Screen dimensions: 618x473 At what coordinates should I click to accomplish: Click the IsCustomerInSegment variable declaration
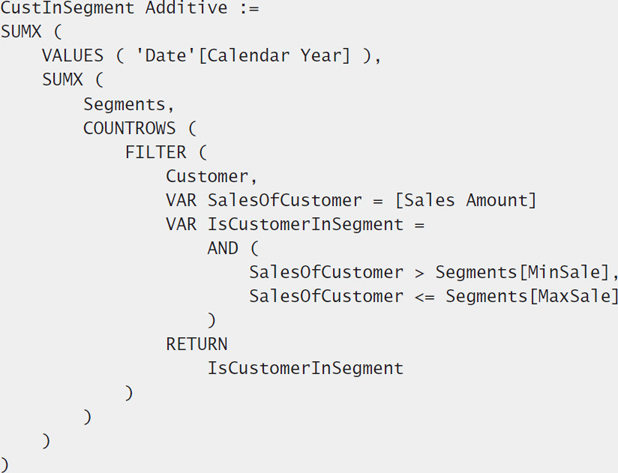click(305, 225)
